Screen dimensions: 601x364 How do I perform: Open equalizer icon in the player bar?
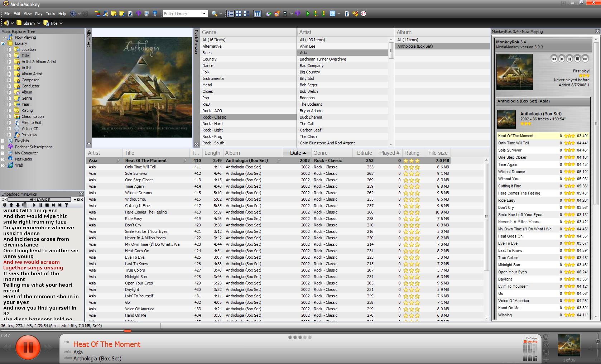(546, 352)
